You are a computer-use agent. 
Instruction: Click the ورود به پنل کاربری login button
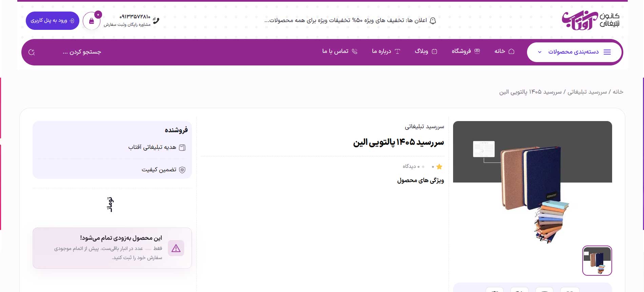(53, 21)
